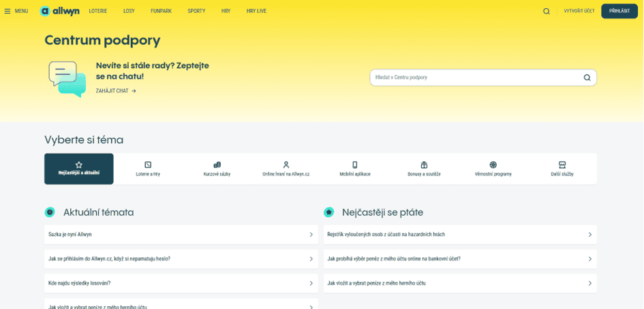The height and width of the screenshot is (309, 644).
Task: Select the Kurzové sázky topic tab
Action: tap(217, 169)
